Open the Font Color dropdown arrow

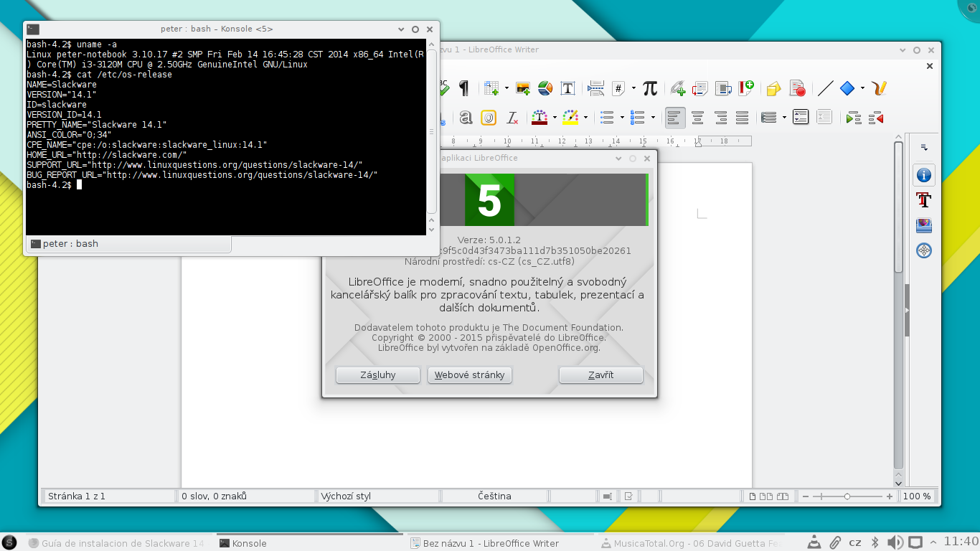[555, 118]
